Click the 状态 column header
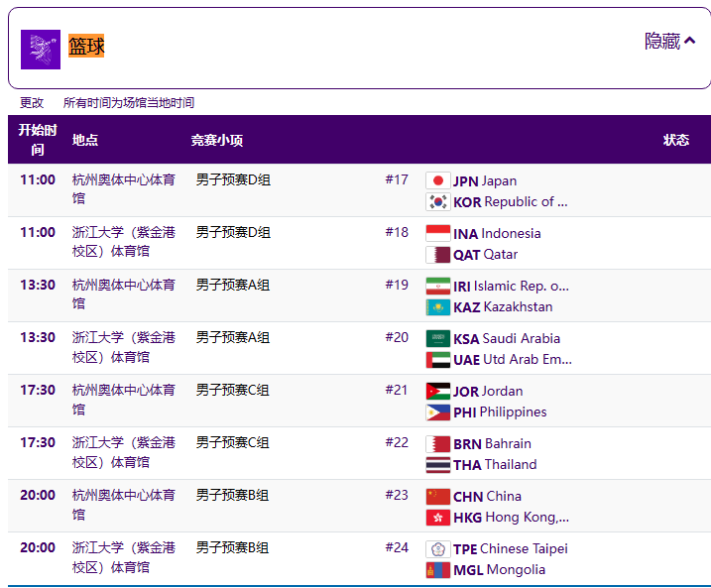This screenshot has height=588, width=711. pyautogui.click(x=676, y=140)
